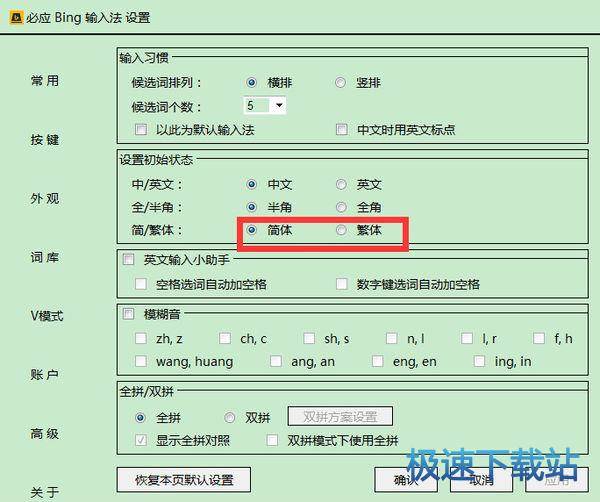
Task: Check the l, r fuzzy option
Action: [467, 339]
